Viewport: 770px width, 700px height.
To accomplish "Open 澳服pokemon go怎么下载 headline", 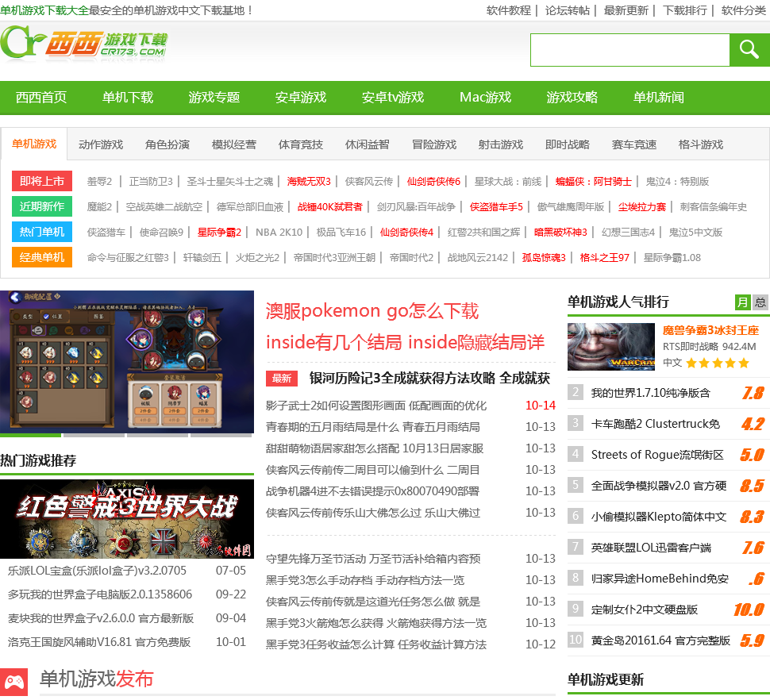I will 372,311.
